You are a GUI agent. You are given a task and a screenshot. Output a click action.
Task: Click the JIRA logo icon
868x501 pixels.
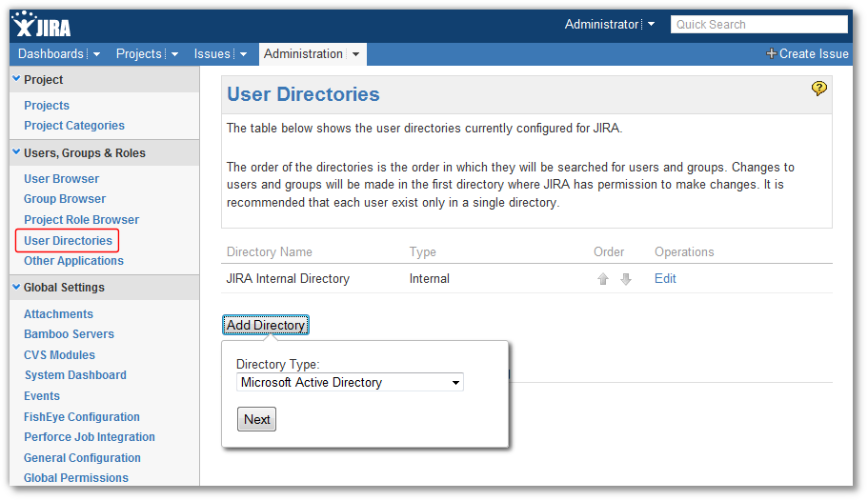tap(40, 25)
